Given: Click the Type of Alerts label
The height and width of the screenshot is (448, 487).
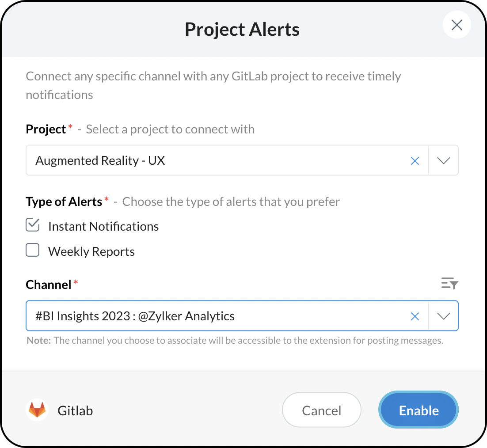Looking at the screenshot, I should (x=65, y=202).
